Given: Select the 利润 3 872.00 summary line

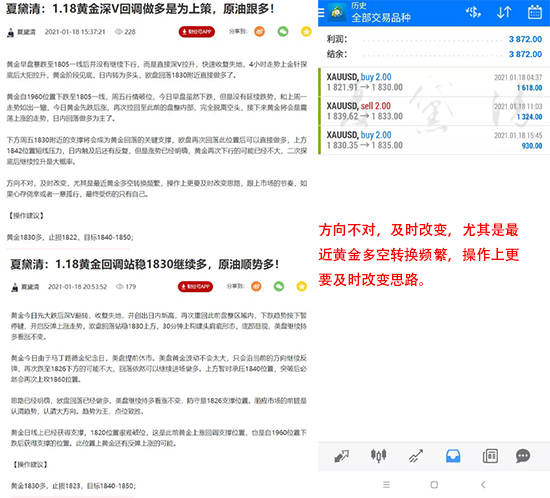Looking at the screenshot, I should click(x=434, y=39).
